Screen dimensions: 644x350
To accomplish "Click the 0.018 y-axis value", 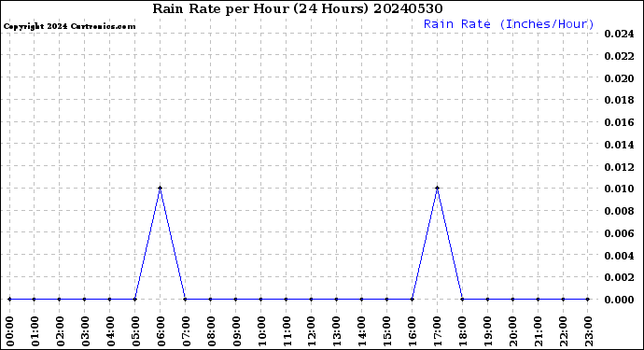I will pos(619,100).
